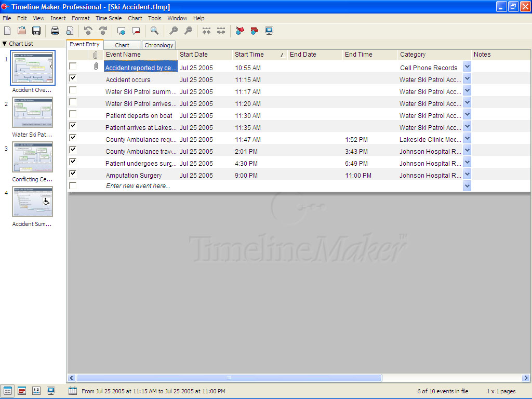532x399 pixels.
Task: Uncheck the Amputation Surgery row checkbox
Action: (72, 173)
